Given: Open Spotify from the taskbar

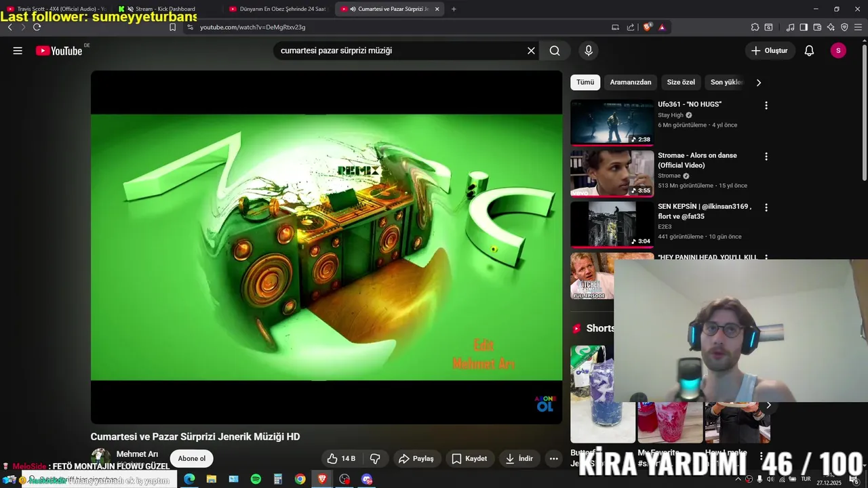Looking at the screenshot, I should (x=256, y=479).
